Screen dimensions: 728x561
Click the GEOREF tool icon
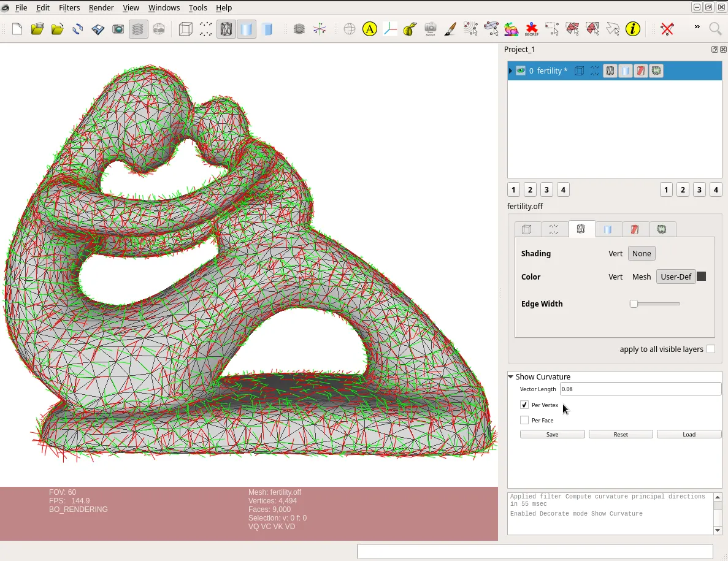[532, 29]
